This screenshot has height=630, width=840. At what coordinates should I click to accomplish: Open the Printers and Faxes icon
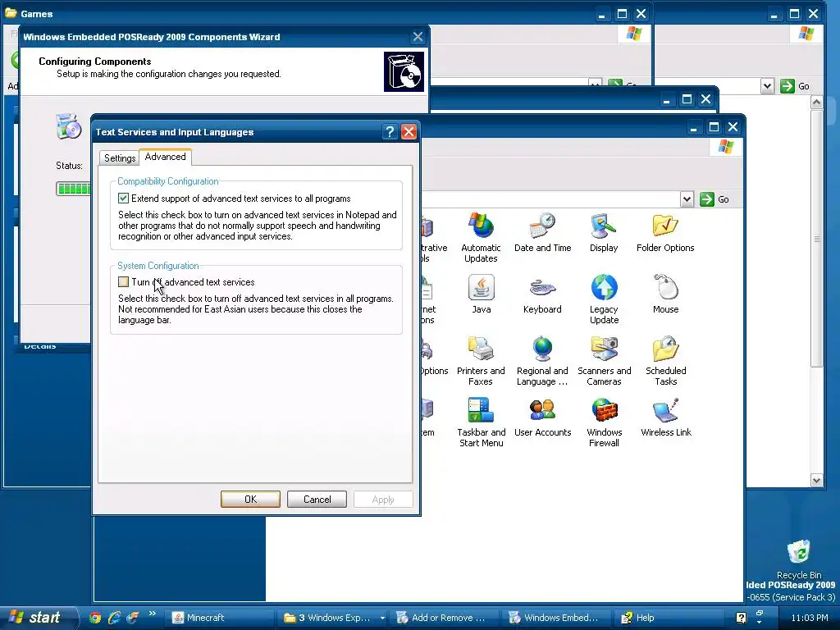click(481, 361)
